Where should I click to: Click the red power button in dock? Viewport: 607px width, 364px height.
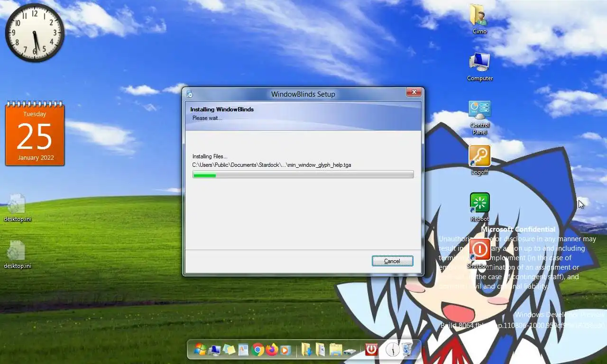[371, 350]
